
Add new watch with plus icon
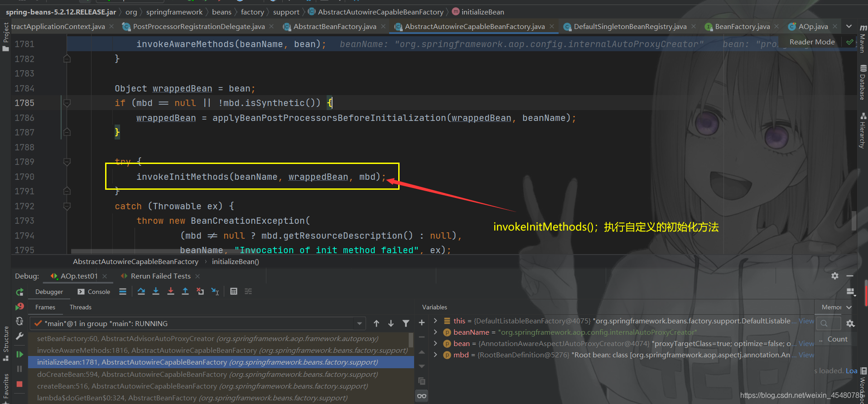pyautogui.click(x=422, y=322)
